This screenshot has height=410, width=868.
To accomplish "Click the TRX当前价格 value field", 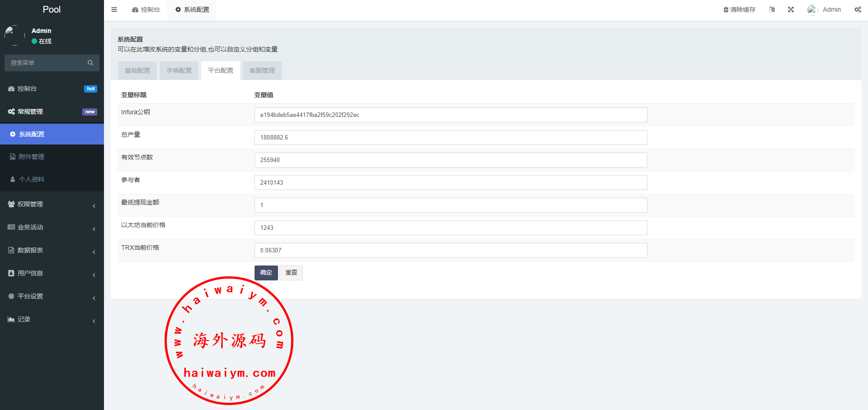I will click(x=450, y=250).
